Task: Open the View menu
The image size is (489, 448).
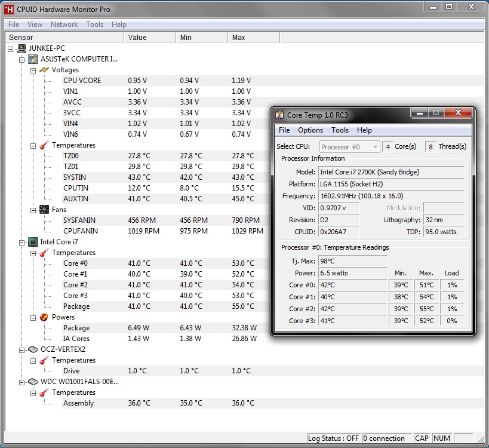Action: coord(35,24)
